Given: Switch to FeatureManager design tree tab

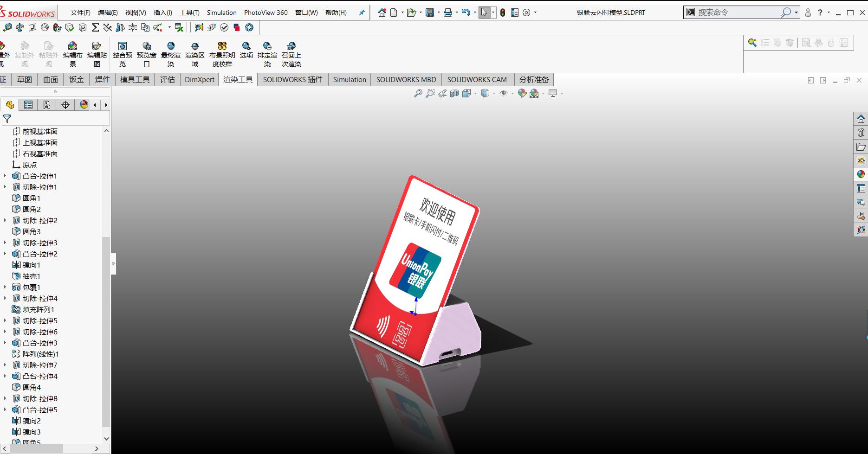Looking at the screenshot, I should tap(10, 105).
